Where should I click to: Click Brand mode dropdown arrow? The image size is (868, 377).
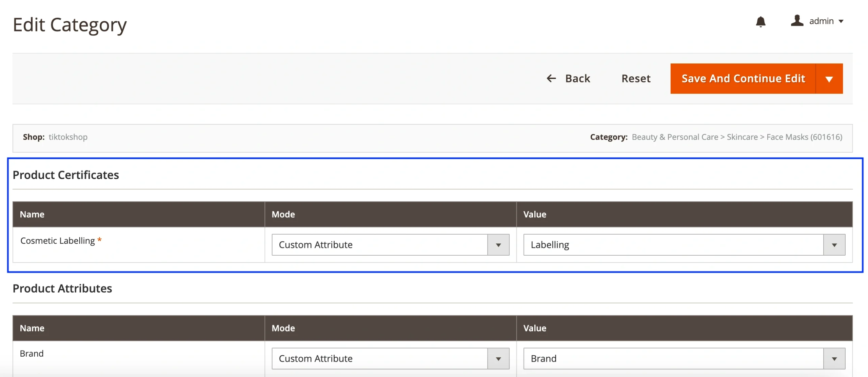(498, 359)
